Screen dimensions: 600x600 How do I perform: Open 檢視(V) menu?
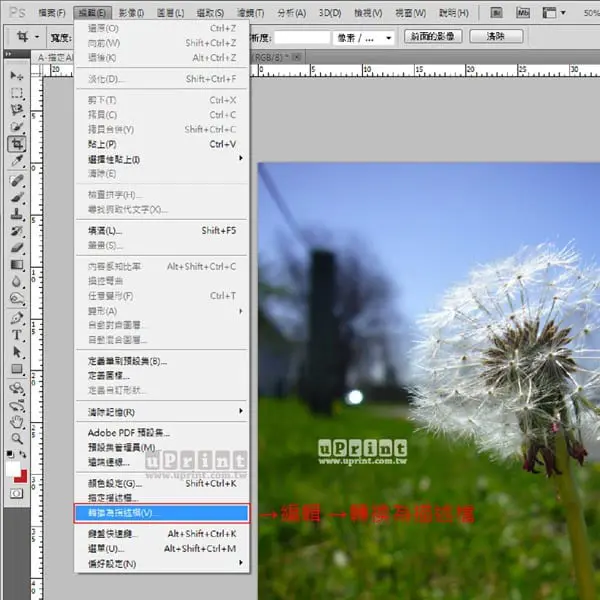coord(368,13)
